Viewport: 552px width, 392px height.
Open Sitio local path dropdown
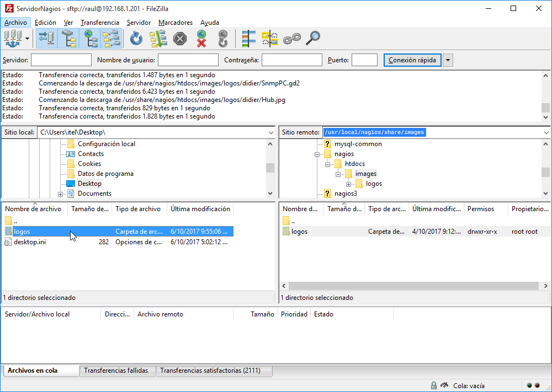(x=270, y=132)
